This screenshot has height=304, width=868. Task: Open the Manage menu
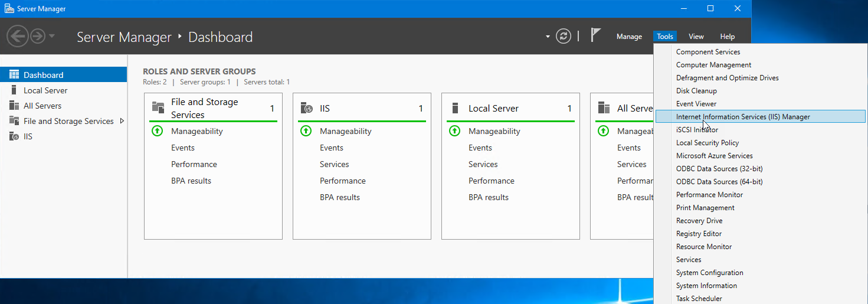[x=629, y=37]
